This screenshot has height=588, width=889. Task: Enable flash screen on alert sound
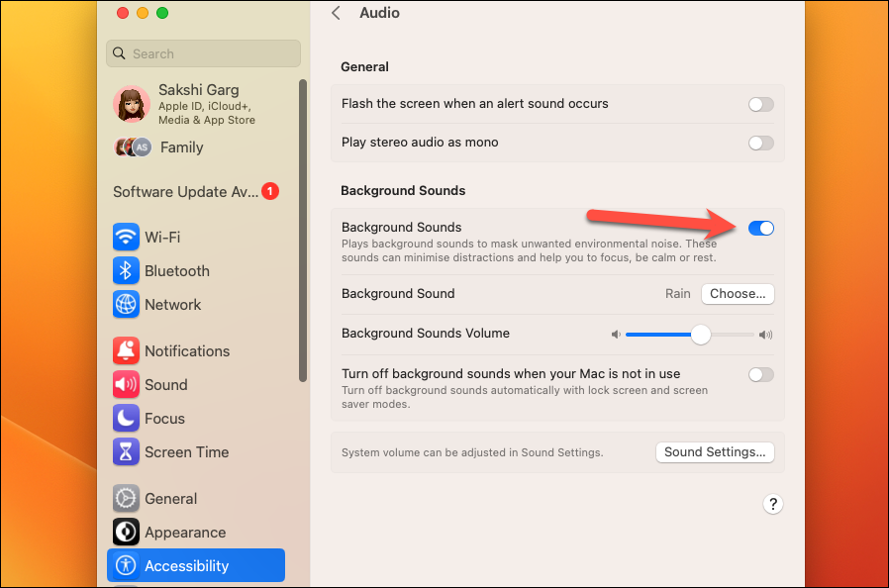click(761, 104)
